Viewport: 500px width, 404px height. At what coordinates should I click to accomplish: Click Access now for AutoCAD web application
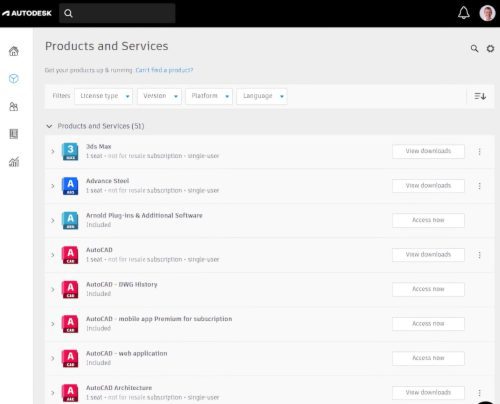click(x=428, y=358)
